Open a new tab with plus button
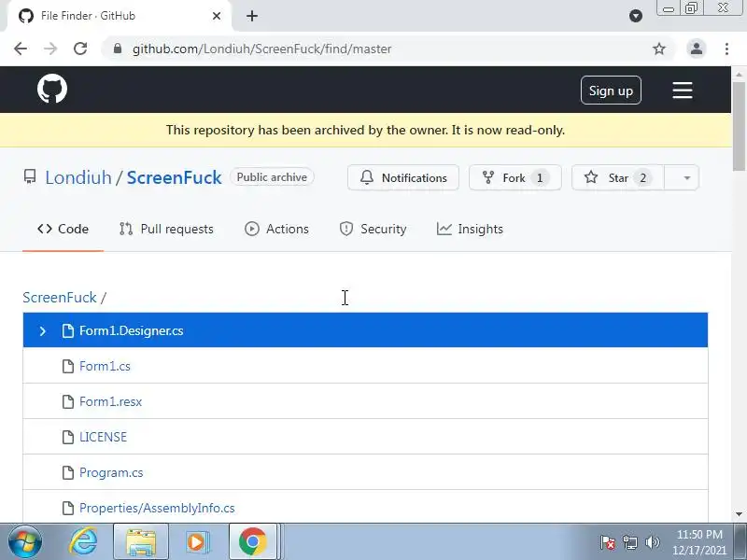Screen dimensions: 747x560 (252, 16)
